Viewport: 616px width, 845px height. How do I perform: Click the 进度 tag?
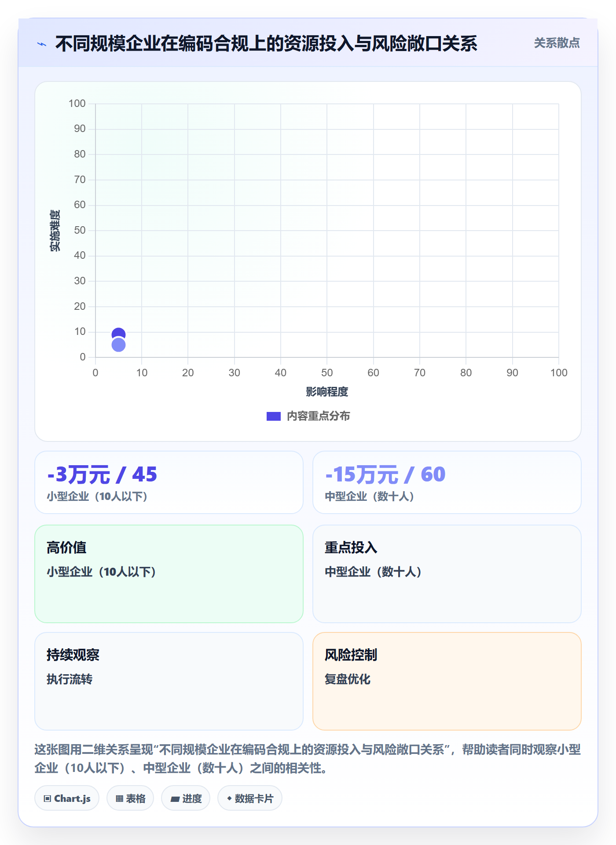[186, 798]
